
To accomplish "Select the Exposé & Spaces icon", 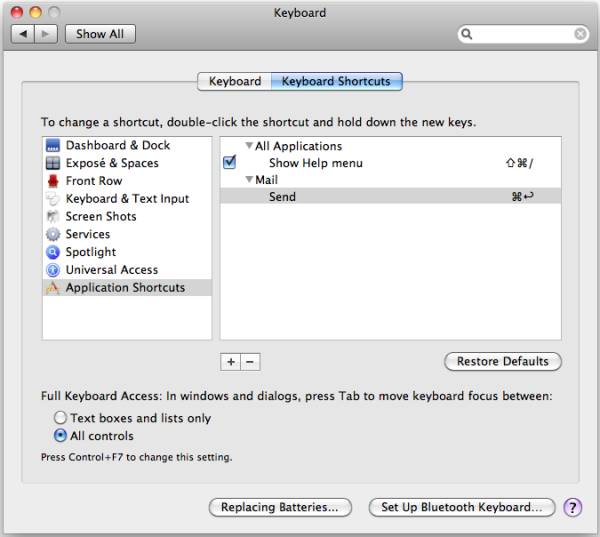I will pos(54,163).
